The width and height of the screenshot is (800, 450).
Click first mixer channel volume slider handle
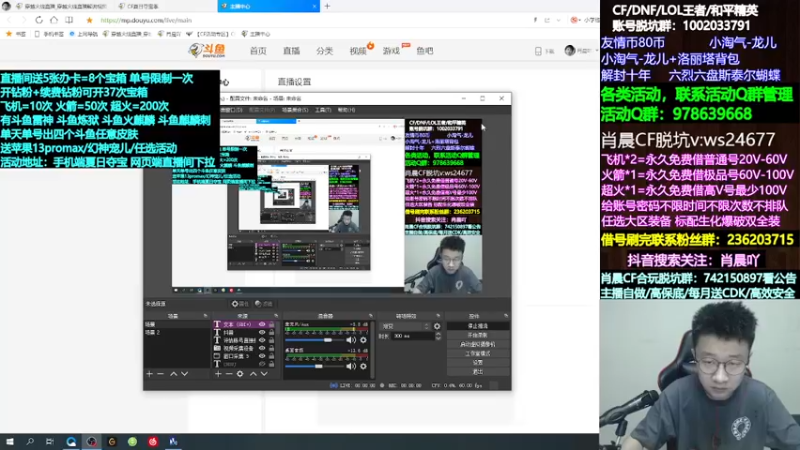click(328, 340)
